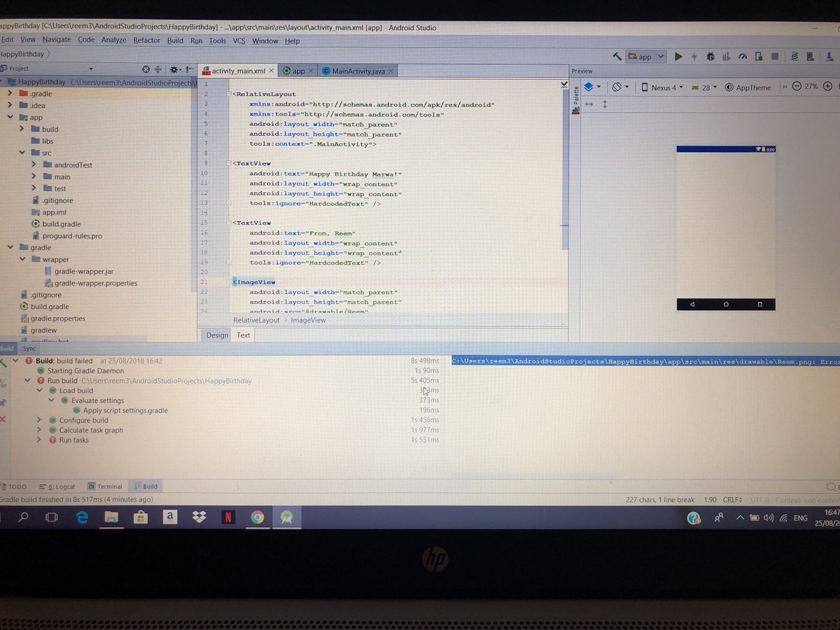Sync Project with Gradle Files icon
840x630 pixels.
click(x=794, y=57)
